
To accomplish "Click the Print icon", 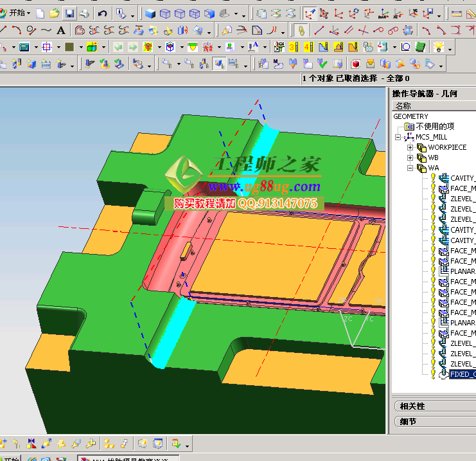I will coord(84,14).
